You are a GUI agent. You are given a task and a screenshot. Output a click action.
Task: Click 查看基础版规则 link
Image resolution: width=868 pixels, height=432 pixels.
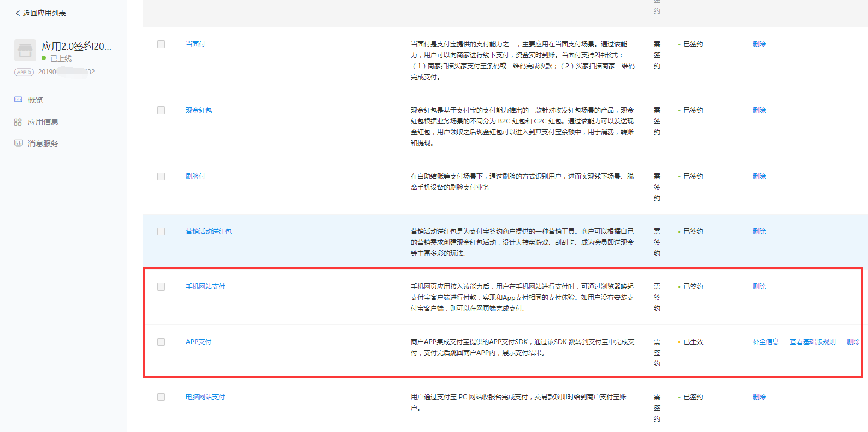coord(813,342)
